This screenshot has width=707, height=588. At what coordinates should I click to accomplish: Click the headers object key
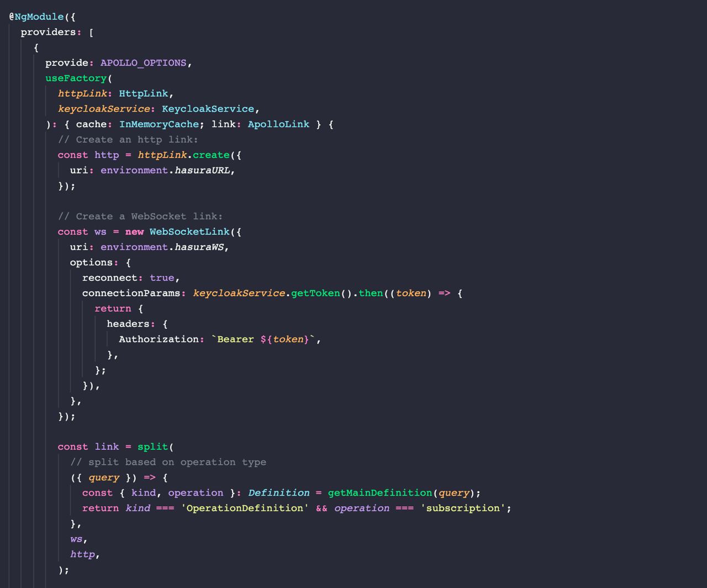tap(128, 324)
